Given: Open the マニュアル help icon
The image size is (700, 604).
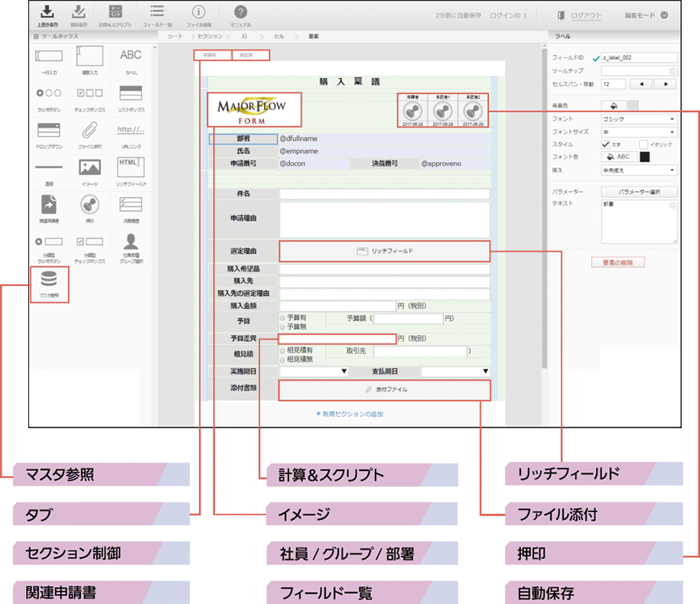Looking at the screenshot, I should (x=240, y=13).
